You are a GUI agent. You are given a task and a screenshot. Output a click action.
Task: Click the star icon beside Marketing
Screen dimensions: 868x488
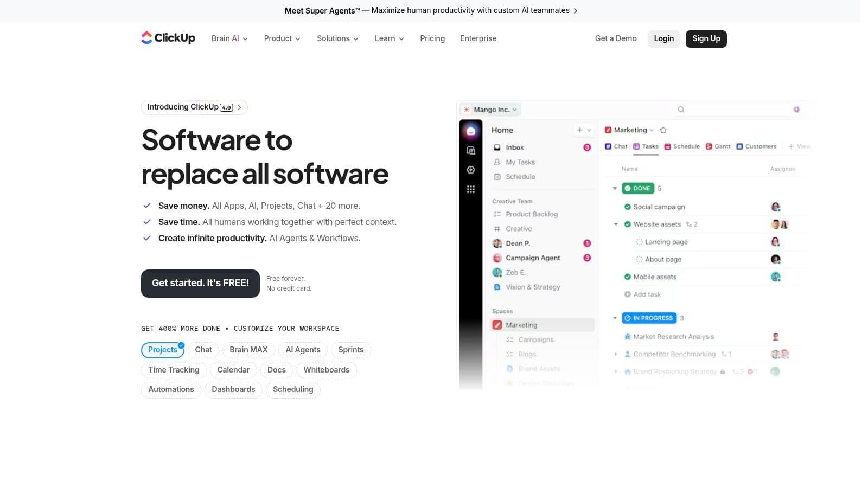pos(663,130)
